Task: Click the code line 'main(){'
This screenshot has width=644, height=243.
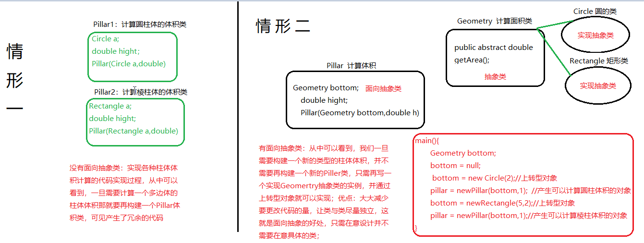Action: click(427, 141)
